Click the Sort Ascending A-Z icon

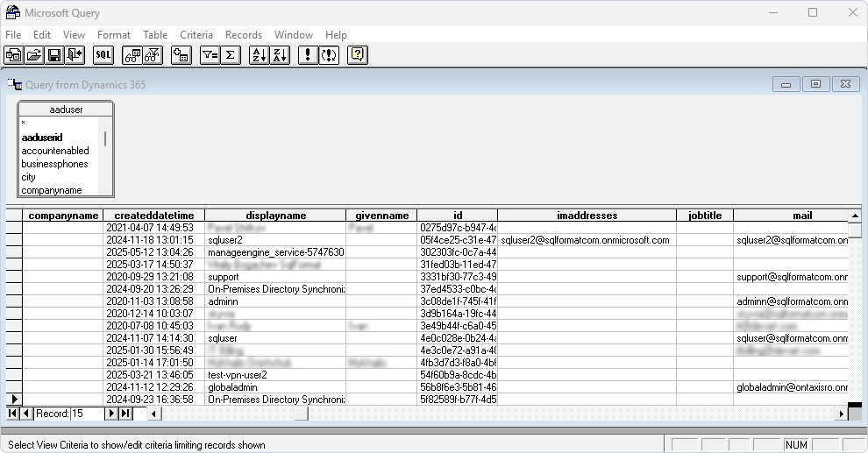[x=259, y=54]
